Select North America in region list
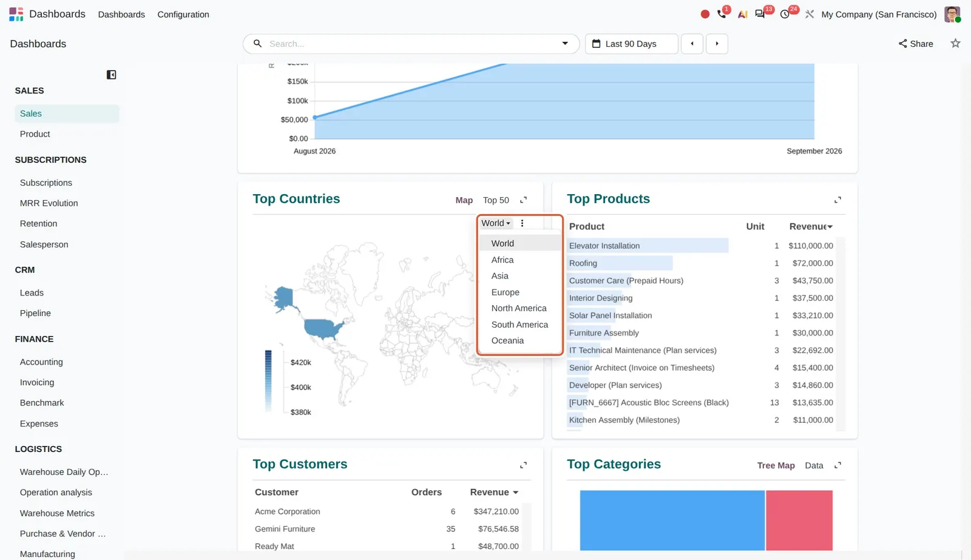971x560 pixels. pyautogui.click(x=519, y=308)
